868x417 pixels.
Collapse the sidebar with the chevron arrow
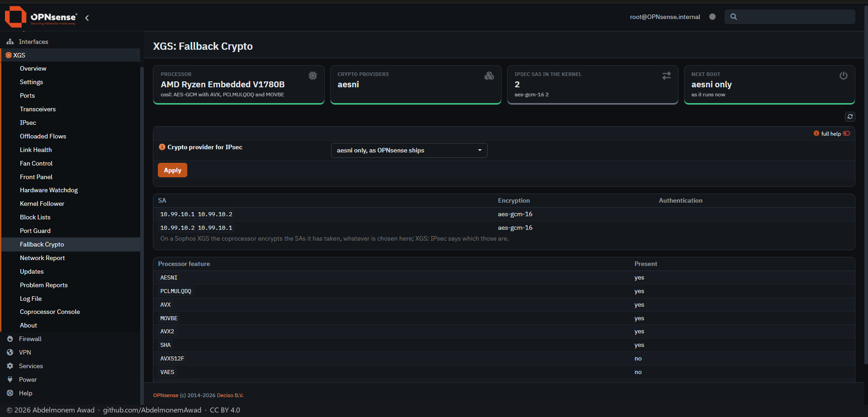(87, 18)
